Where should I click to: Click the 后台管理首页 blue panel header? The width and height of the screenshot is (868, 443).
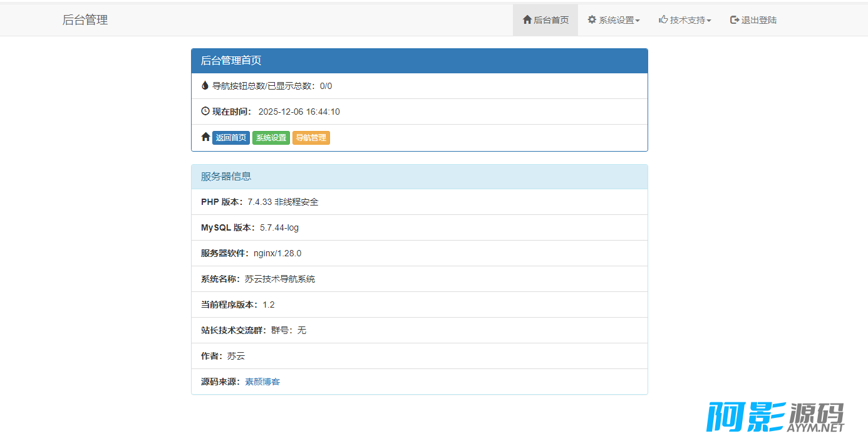[x=419, y=61]
